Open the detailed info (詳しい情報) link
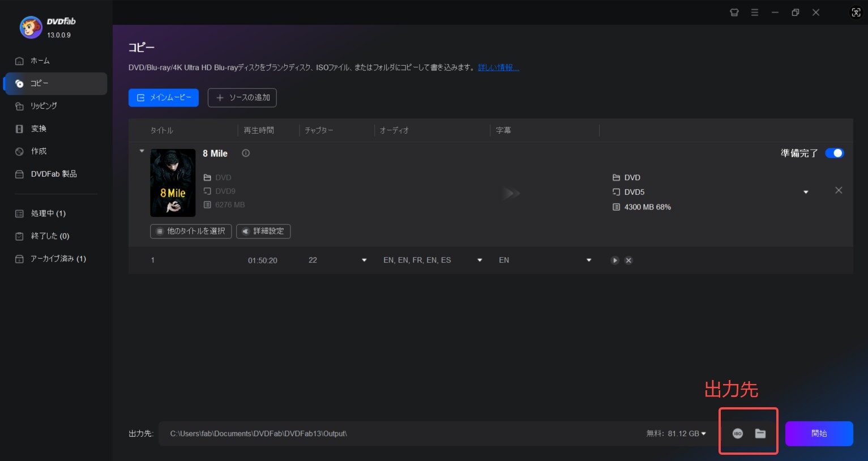 pos(498,67)
